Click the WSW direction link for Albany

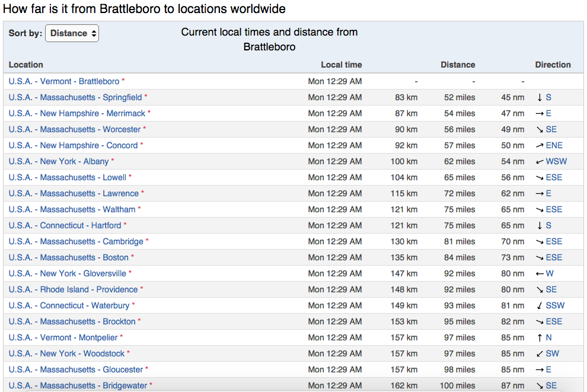556,161
